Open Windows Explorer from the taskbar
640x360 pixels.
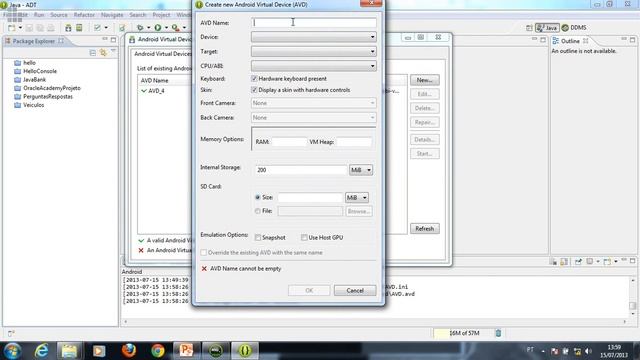pos(69,351)
